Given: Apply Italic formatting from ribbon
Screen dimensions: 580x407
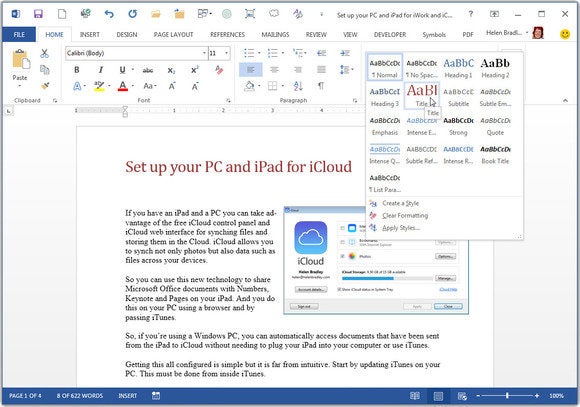Looking at the screenshot, I should pos(101,70).
